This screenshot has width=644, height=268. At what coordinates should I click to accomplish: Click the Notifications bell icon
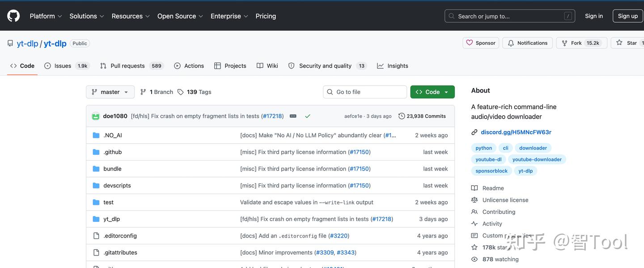pyautogui.click(x=511, y=43)
